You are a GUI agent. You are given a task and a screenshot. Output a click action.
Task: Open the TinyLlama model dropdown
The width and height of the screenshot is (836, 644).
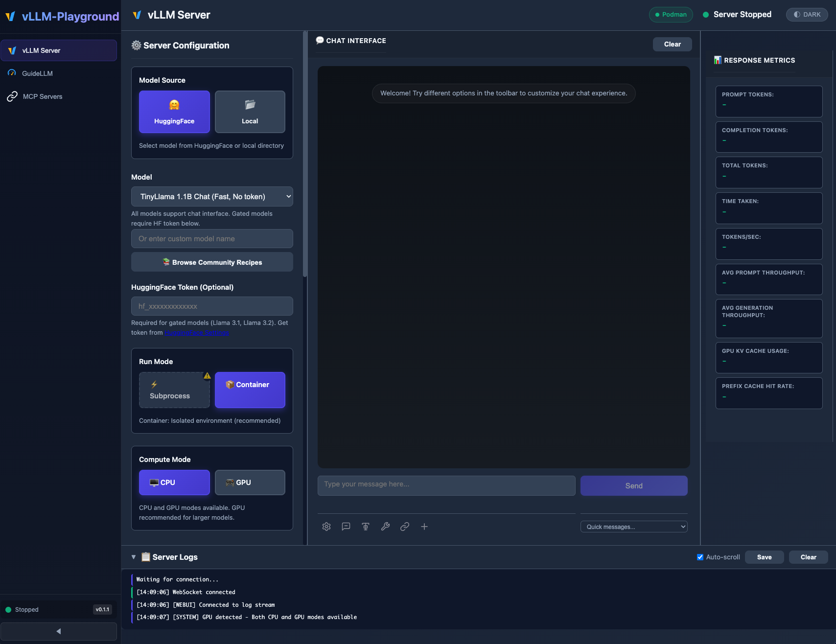tap(212, 197)
